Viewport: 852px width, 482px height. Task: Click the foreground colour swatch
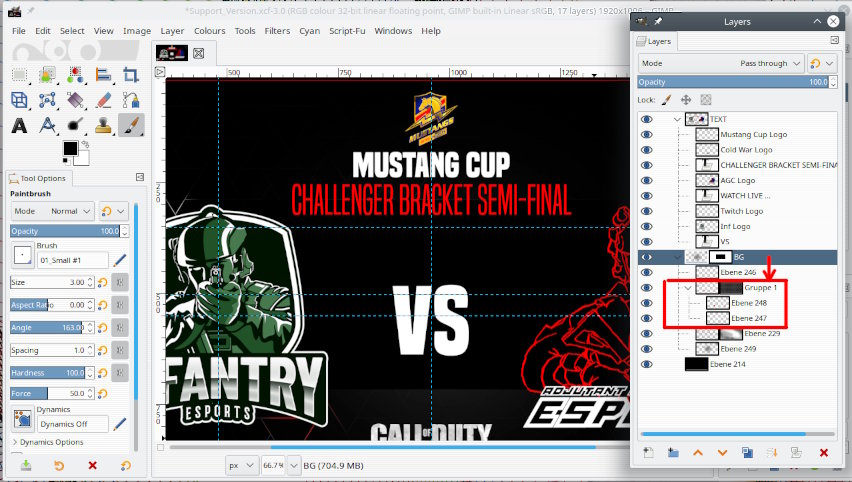(70, 147)
